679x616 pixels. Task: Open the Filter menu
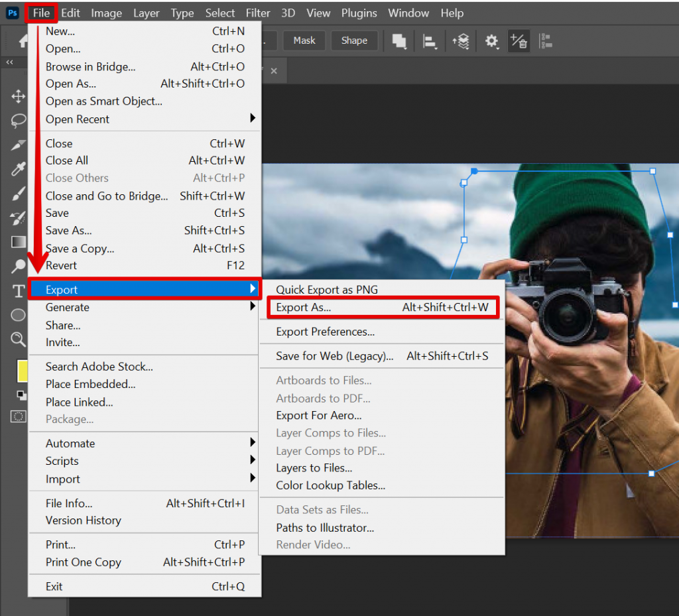point(258,13)
